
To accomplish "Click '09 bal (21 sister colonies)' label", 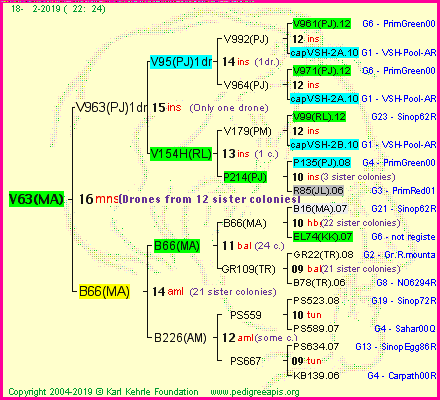I will click(346, 269).
